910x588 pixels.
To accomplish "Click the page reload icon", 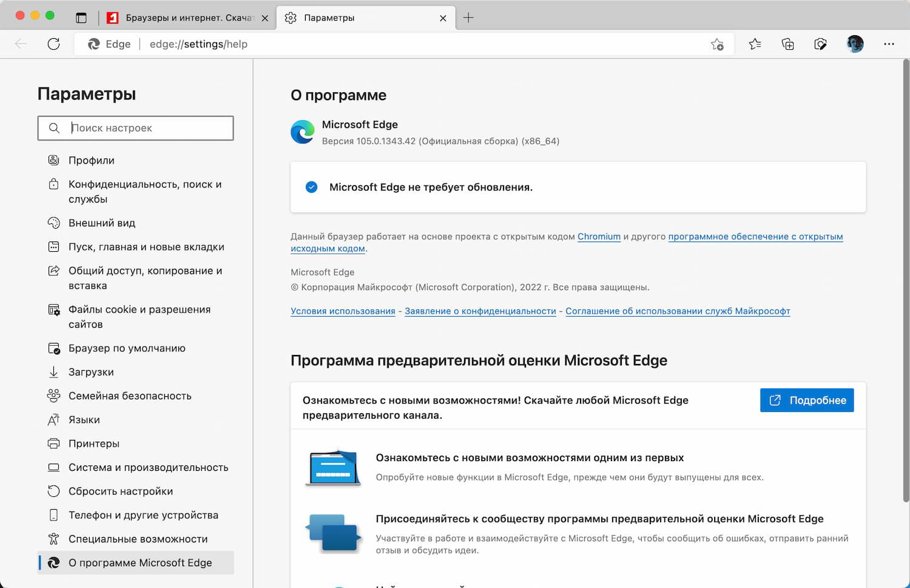I will pyautogui.click(x=54, y=44).
